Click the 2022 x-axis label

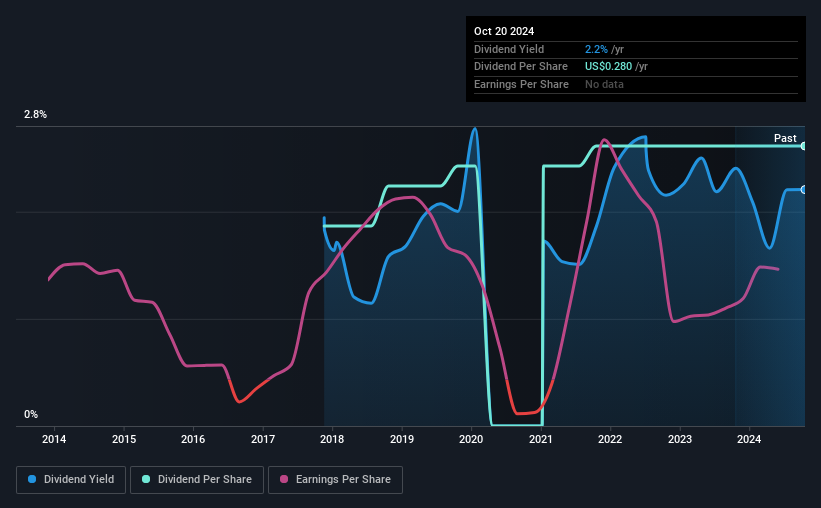coord(610,439)
